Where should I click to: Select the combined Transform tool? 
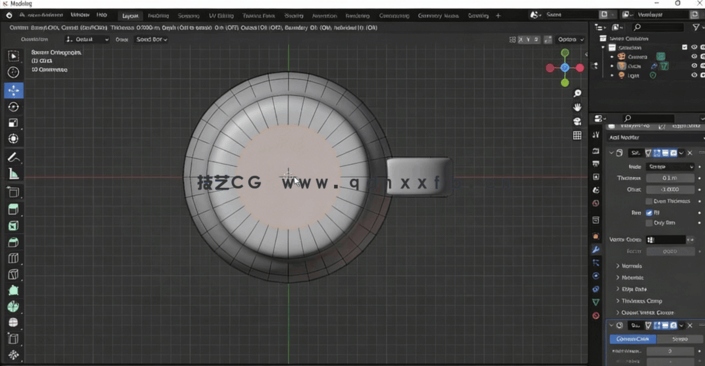(x=13, y=138)
